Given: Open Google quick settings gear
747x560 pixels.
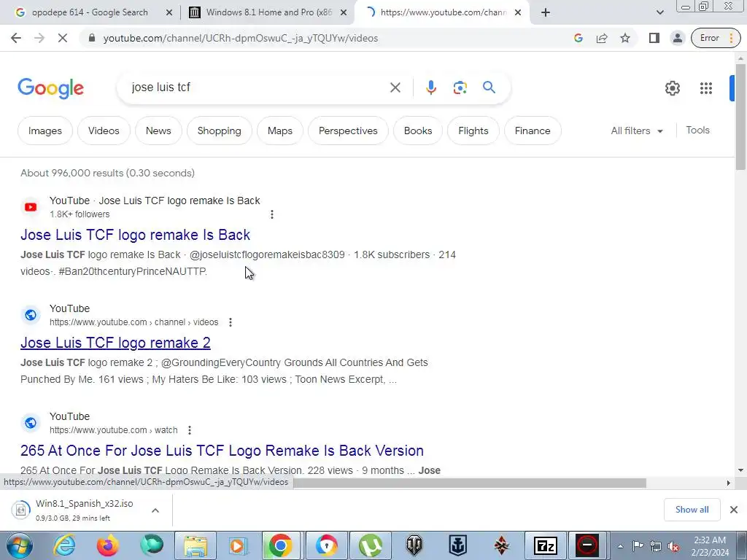Looking at the screenshot, I should (x=672, y=88).
